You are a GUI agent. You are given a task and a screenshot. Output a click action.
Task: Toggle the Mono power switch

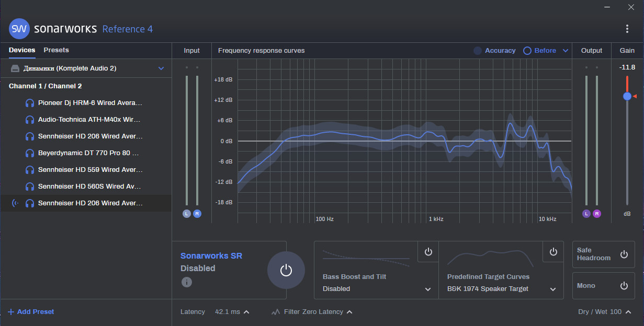[x=624, y=286]
